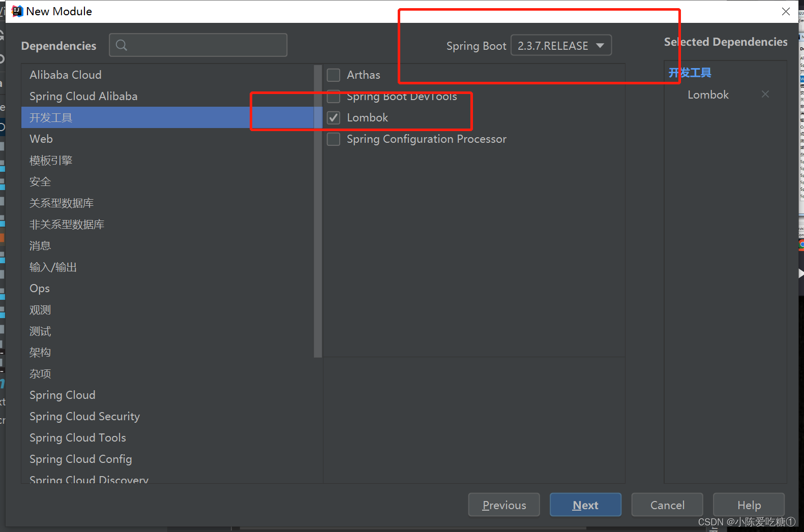Select 非关系型数据库 category
The image size is (804, 532).
point(168,225)
